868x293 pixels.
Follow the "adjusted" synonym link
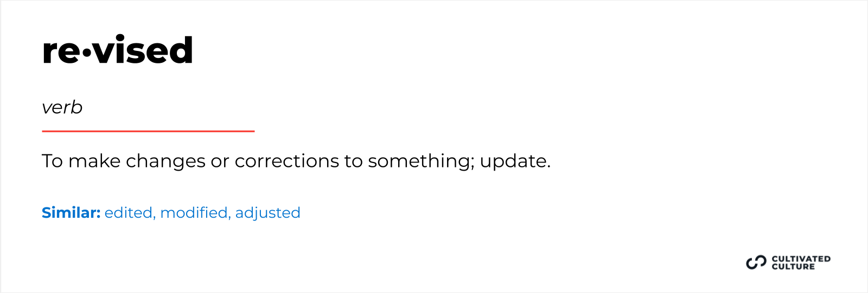(267, 213)
